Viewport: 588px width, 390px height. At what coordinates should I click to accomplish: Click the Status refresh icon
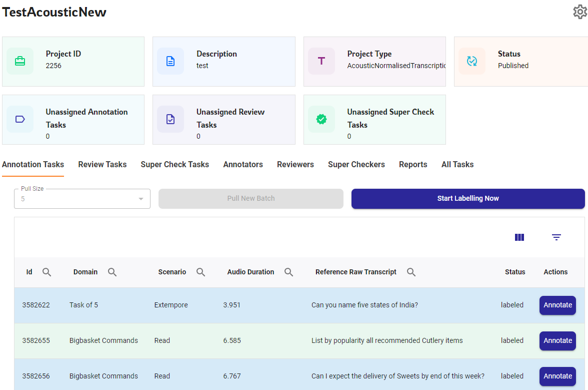tap(472, 61)
